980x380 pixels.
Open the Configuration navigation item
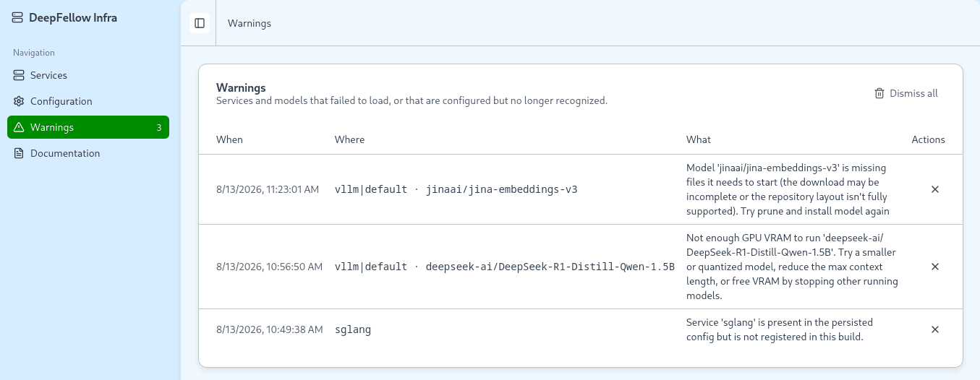pyautogui.click(x=88, y=101)
